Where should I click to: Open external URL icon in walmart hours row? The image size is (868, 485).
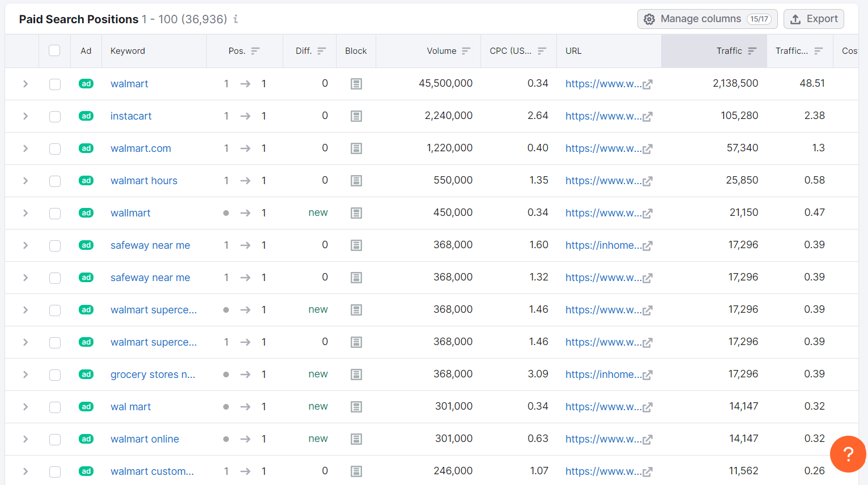(x=648, y=181)
